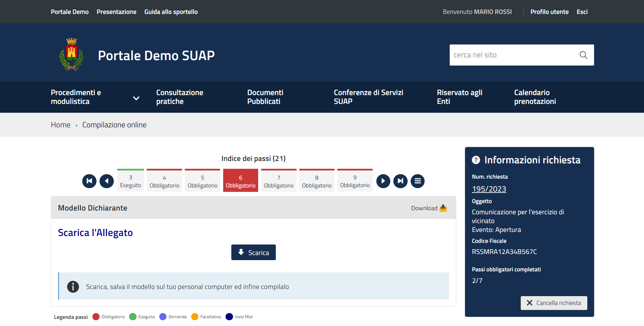Click the municipal crest logo

click(x=71, y=54)
